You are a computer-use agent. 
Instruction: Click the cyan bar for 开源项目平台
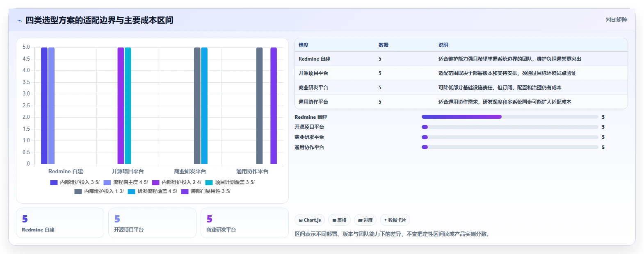pyautogui.click(x=128, y=106)
